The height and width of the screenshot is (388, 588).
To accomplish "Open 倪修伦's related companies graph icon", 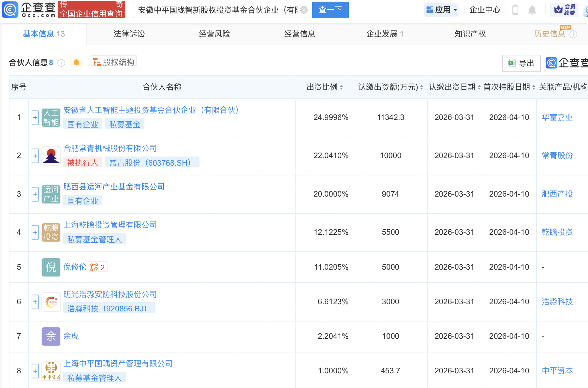I will (x=95, y=267).
